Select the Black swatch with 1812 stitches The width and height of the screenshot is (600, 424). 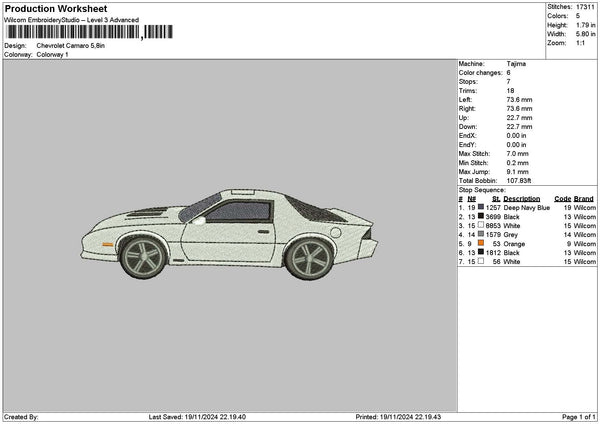[482, 252]
